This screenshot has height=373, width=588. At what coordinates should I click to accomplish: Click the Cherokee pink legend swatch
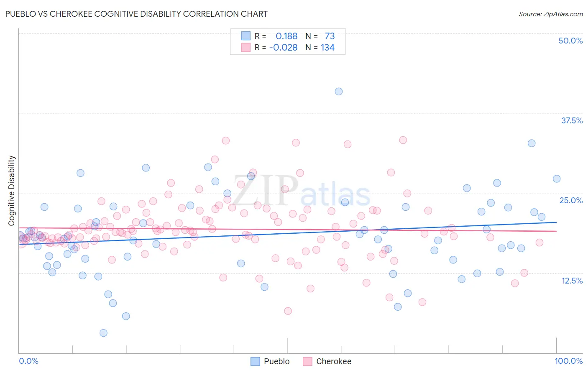point(307,361)
